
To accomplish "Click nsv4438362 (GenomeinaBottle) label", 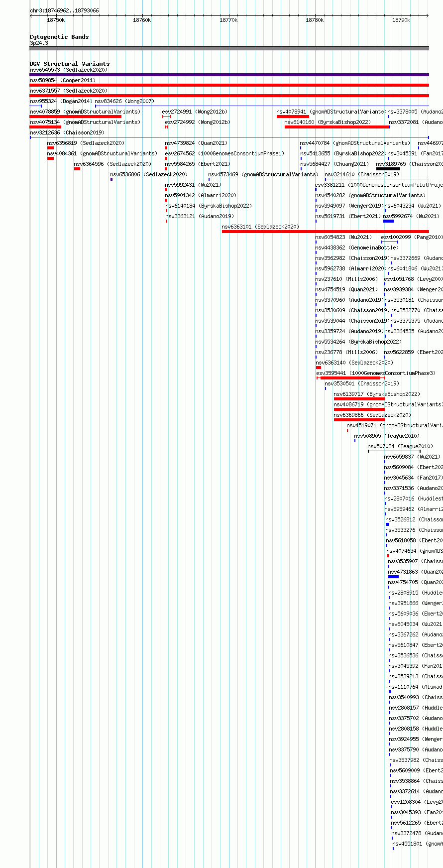I will pyautogui.click(x=357, y=248).
